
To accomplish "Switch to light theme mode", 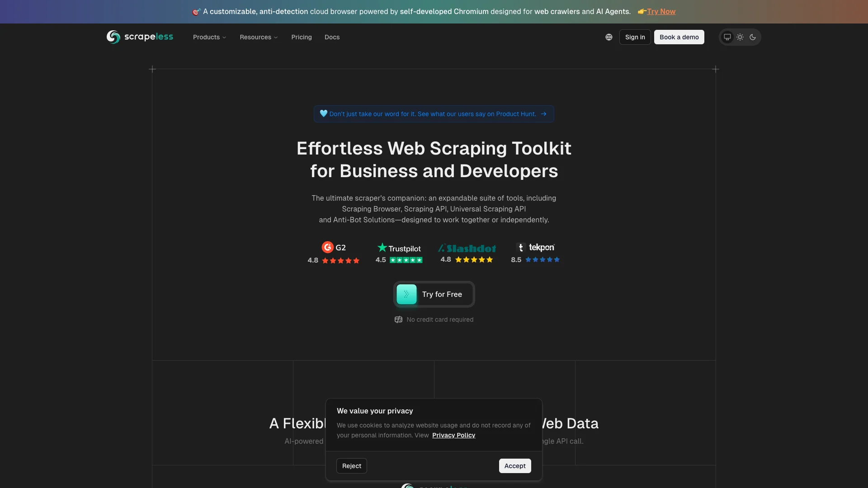I will click(x=740, y=37).
